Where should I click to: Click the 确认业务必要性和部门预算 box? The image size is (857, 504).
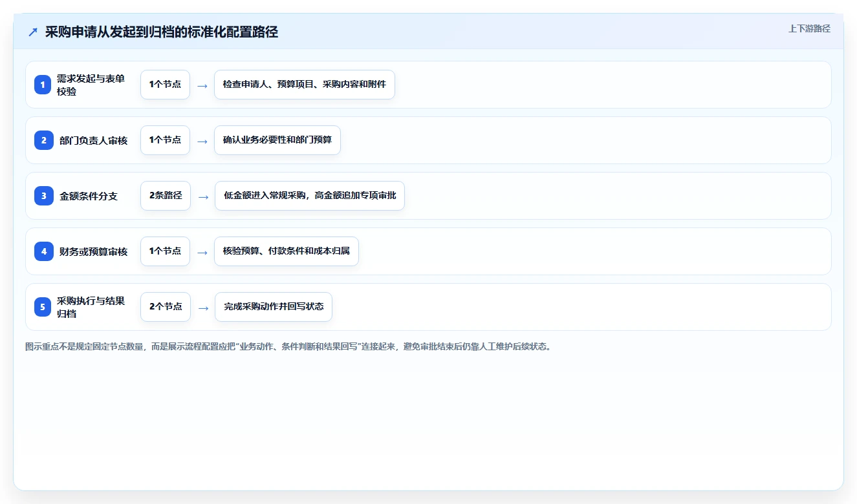point(277,140)
